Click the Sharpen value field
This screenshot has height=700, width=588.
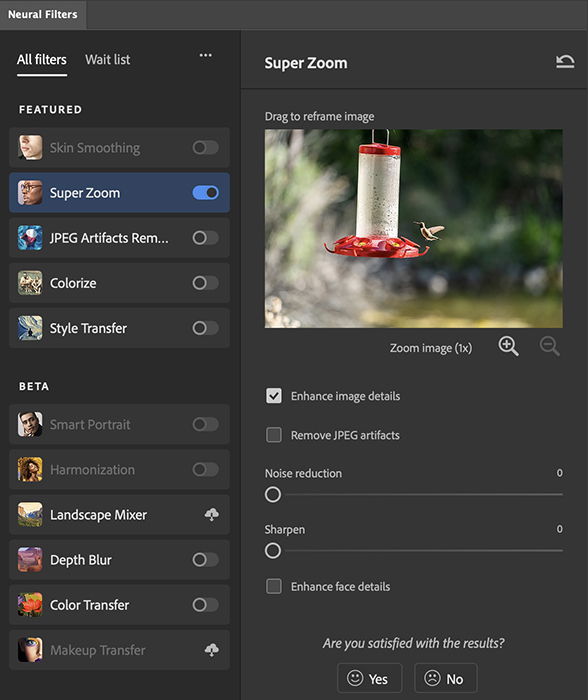tap(559, 529)
